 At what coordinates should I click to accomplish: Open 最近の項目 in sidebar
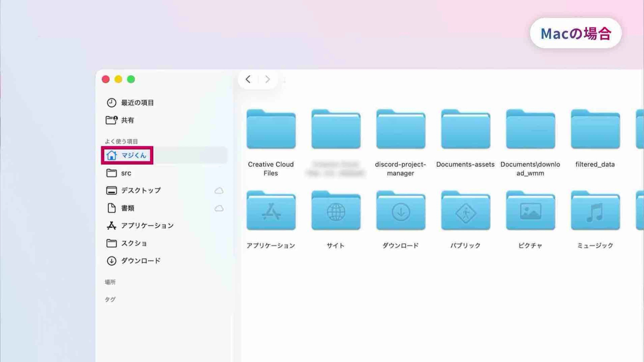pyautogui.click(x=137, y=103)
